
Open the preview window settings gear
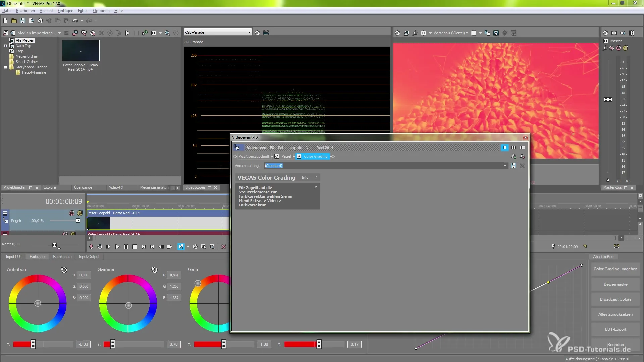397,33
